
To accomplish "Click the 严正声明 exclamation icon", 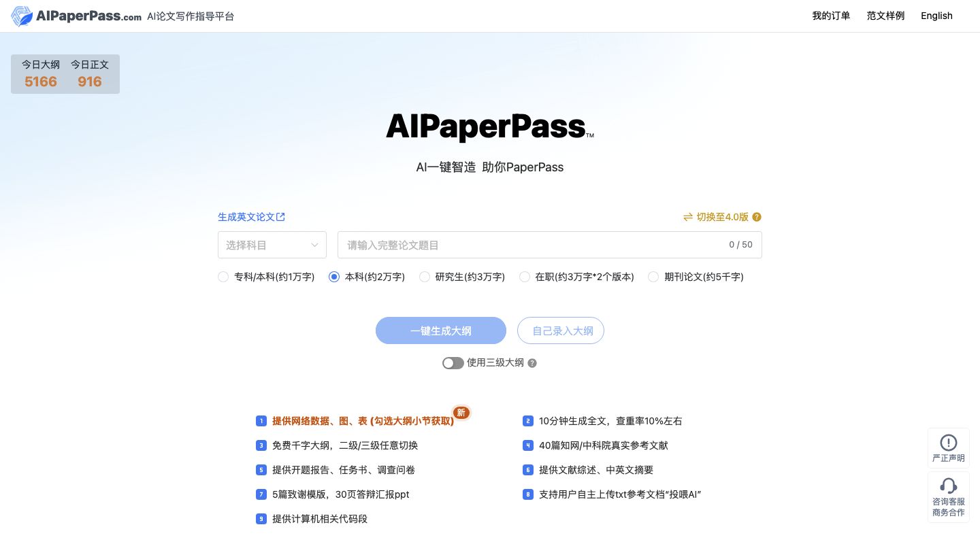I will (948, 442).
